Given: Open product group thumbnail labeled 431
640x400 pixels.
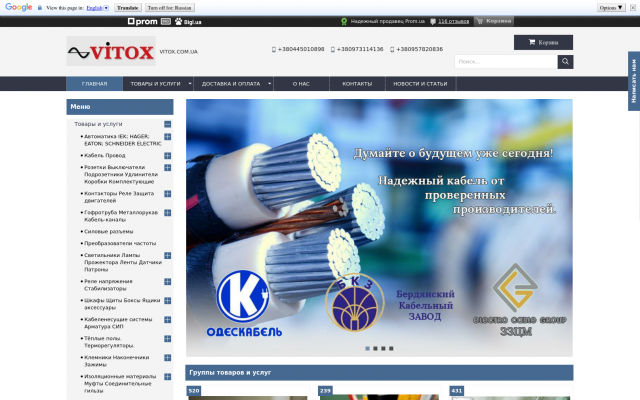Looking at the screenshot, I should point(511,393).
